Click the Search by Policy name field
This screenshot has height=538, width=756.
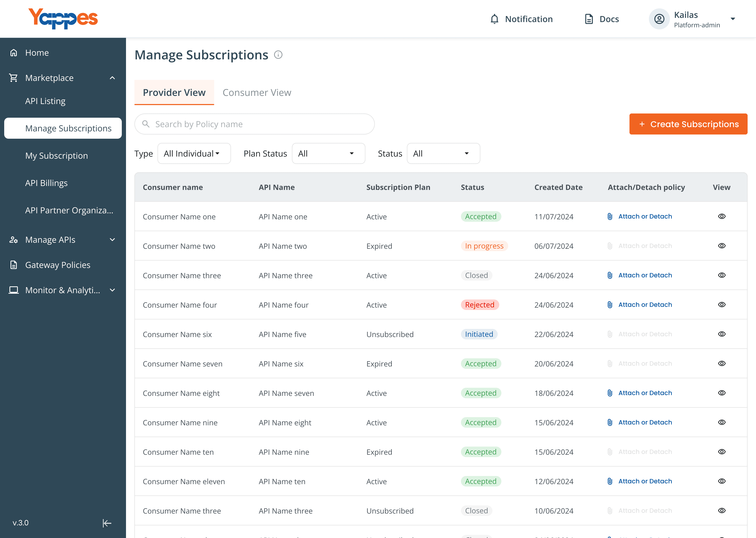point(254,124)
